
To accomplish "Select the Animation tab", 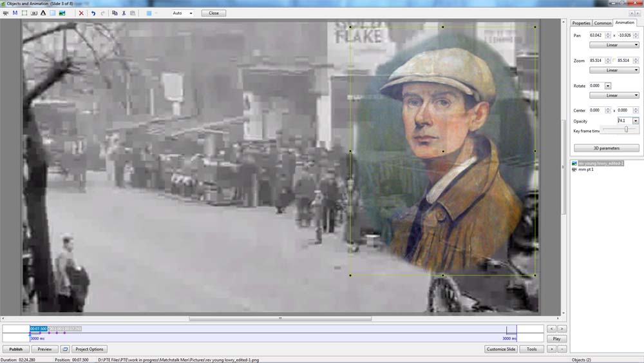I will click(x=625, y=23).
